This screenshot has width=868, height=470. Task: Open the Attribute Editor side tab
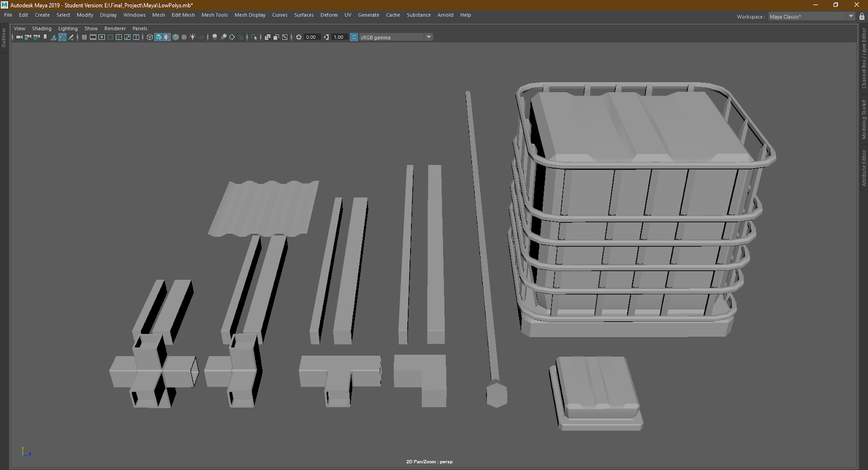[x=864, y=168]
